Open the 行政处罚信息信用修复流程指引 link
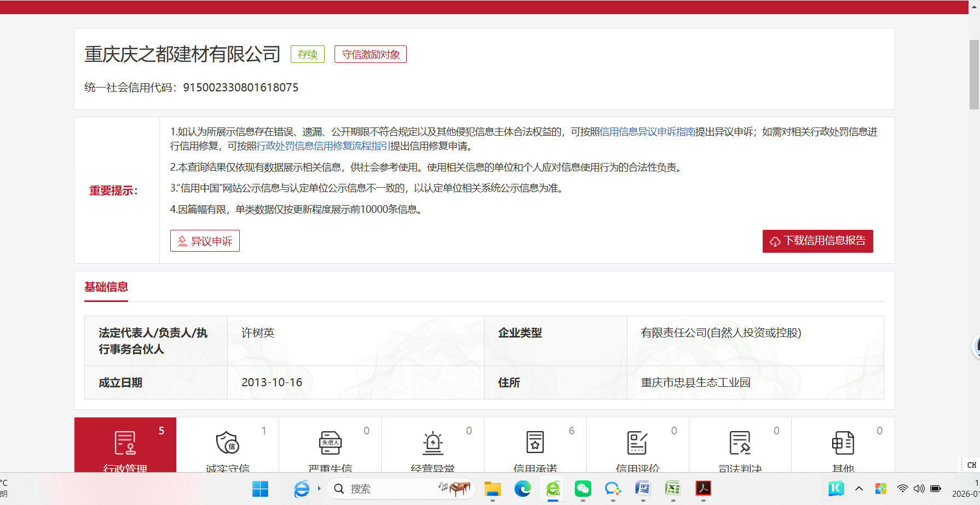The height and width of the screenshot is (505, 980). click(x=323, y=146)
